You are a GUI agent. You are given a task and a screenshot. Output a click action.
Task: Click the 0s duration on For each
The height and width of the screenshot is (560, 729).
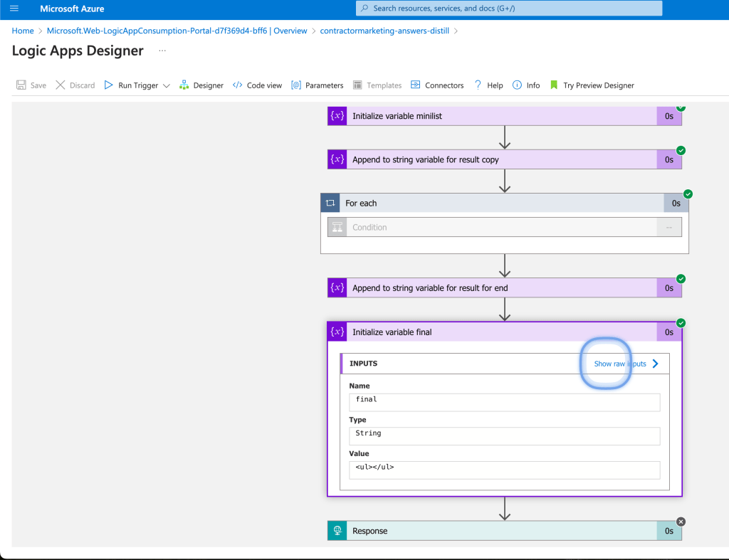[x=676, y=204]
